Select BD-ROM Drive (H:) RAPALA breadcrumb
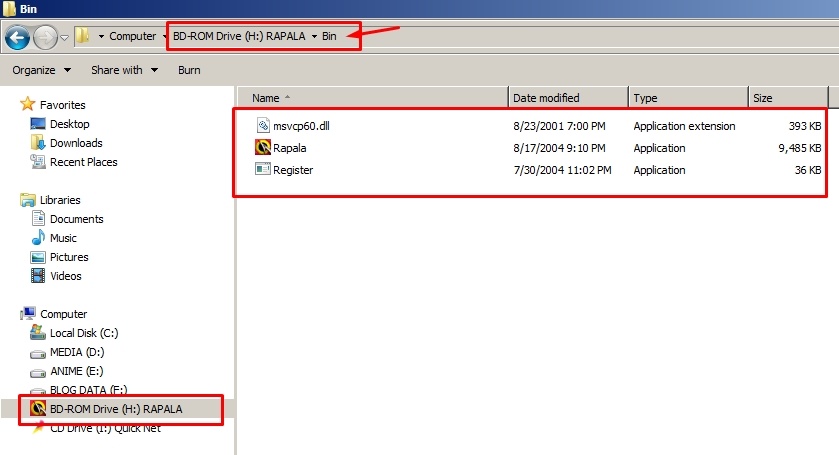This screenshot has width=839, height=455. point(239,36)
